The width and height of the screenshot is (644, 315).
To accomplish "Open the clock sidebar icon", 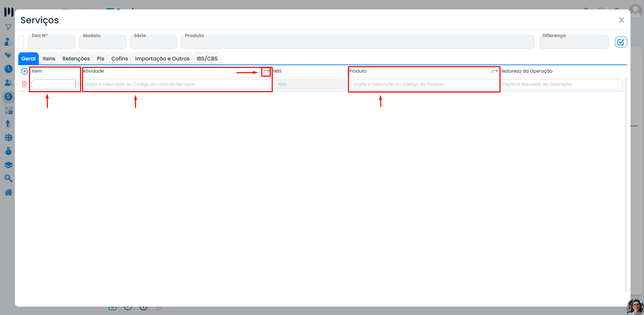I will point(8,69).
